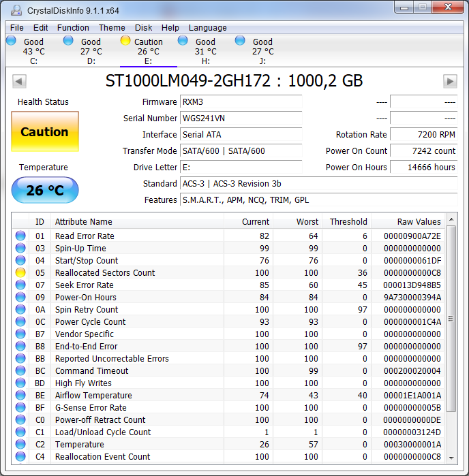Click status dot for Start/Stop Count

tap(20, 260)
